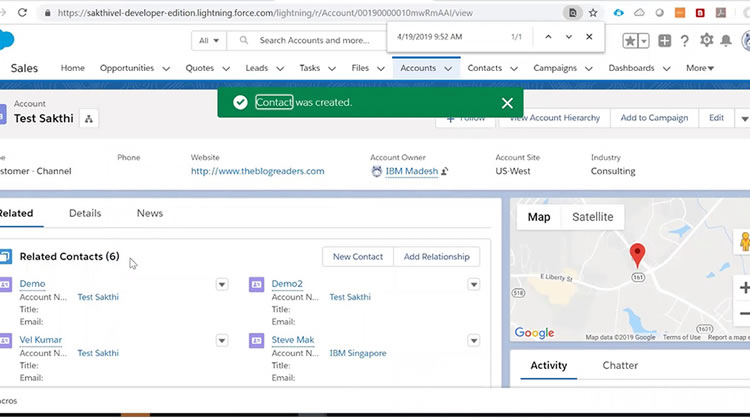This screenshot has width=750, height=418.
Task: Click the global actions plus icon
Action: point(664,41)
